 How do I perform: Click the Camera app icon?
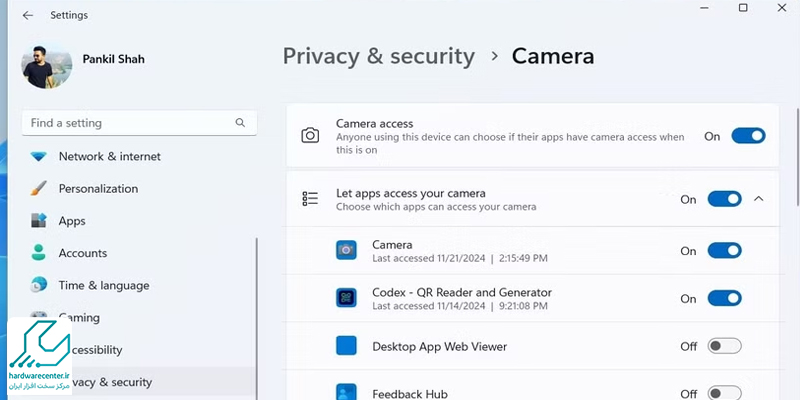point(346,251)
